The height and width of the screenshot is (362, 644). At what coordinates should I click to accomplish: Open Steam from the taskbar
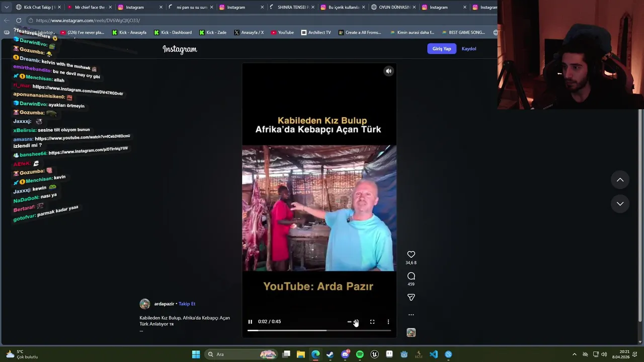click(330, 354)
